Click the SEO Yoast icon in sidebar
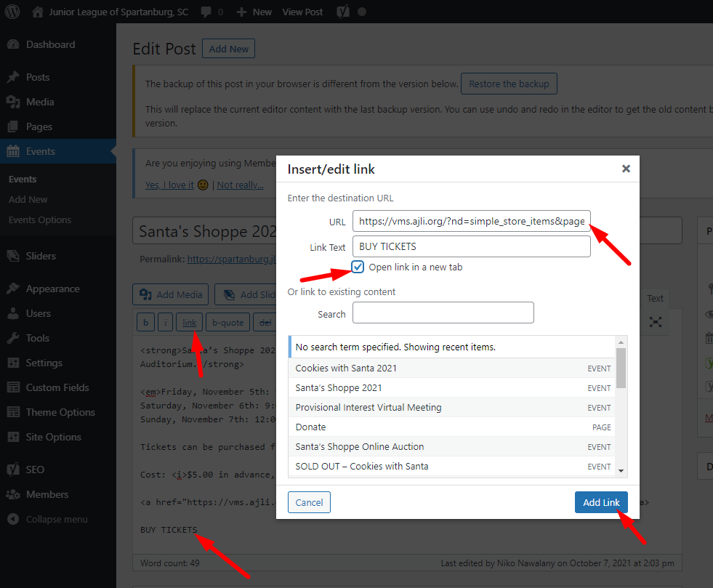Viewport: 713px width, 588px height. click(13, 470)
